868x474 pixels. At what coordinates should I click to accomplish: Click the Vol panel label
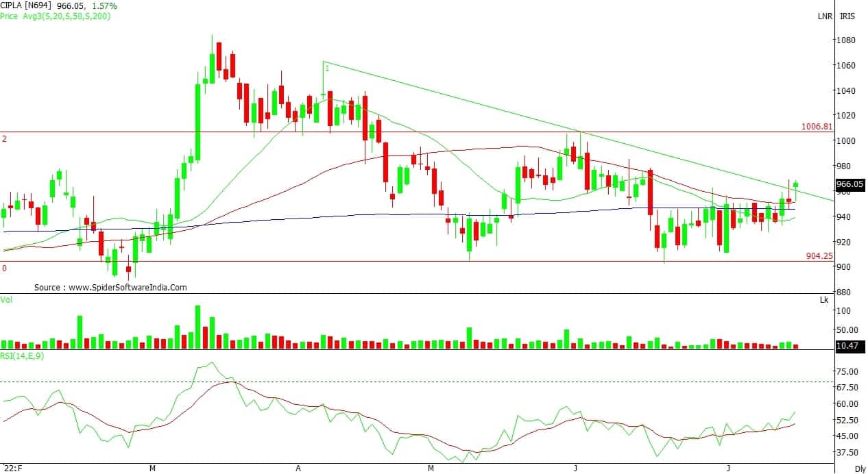tap(7, 299)
